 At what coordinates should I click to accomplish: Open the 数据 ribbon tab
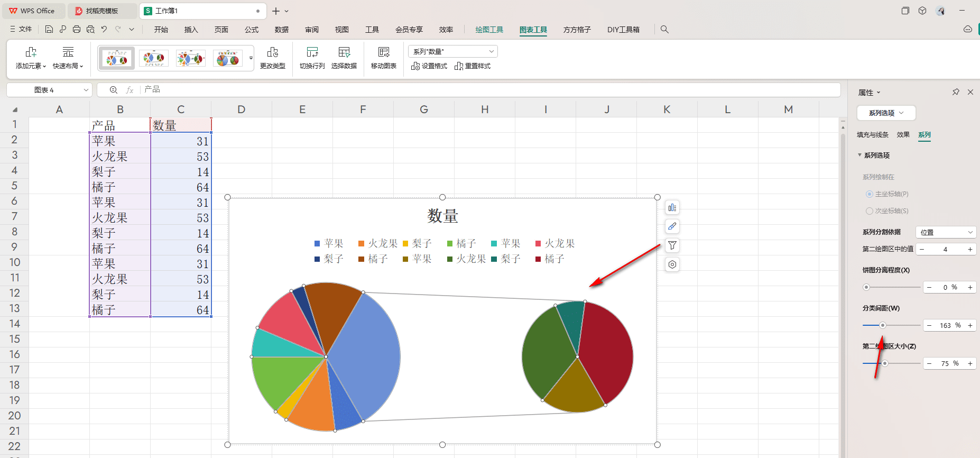pyautogui.click(x=282, y=30)
